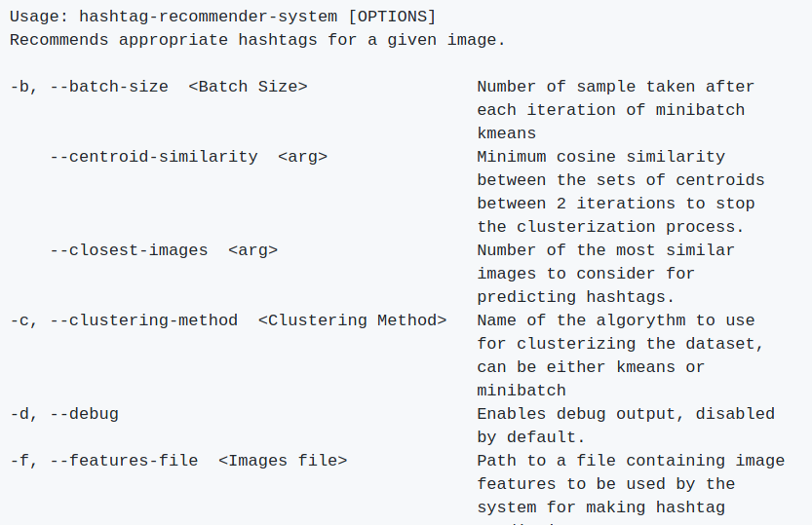Screen dimensions: 812x525
Task: Click 'Enables debug output, disabled' description
Action: (x=626, y=414)
